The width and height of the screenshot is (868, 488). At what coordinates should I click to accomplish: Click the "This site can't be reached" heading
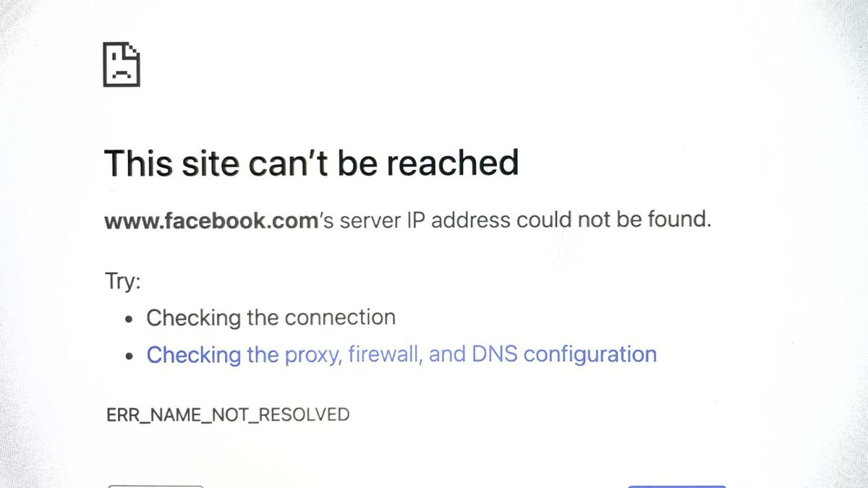coord(312,163)
